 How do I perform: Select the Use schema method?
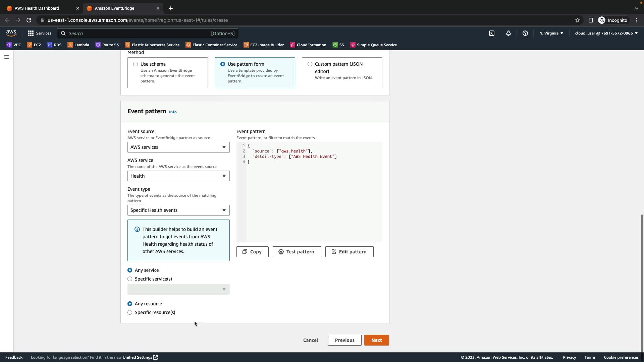(136, 64)
